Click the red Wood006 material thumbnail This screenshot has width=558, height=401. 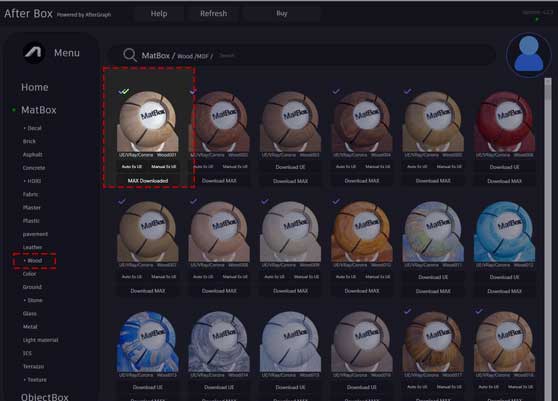pos(504,121)
